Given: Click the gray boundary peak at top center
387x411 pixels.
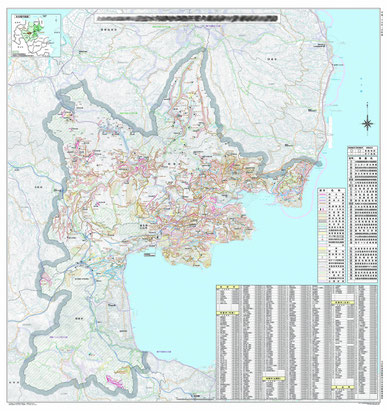Looking at the screenshot, I should click(x=202, y=52).
